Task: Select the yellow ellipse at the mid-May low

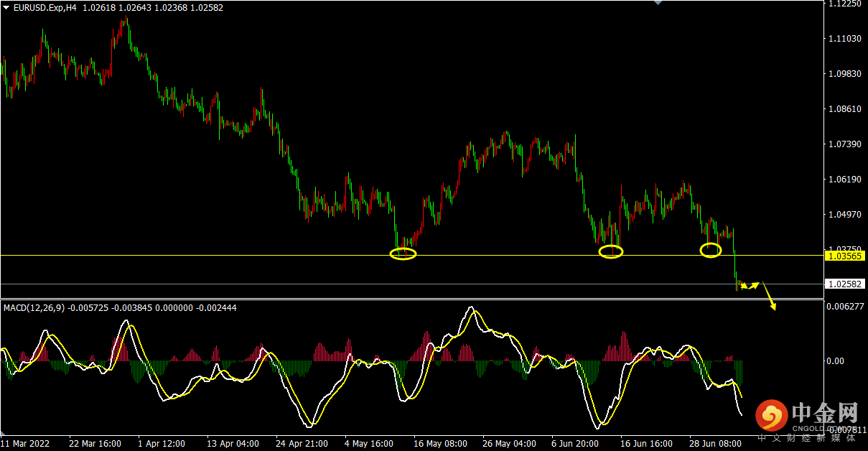Action: pos(403,254)
